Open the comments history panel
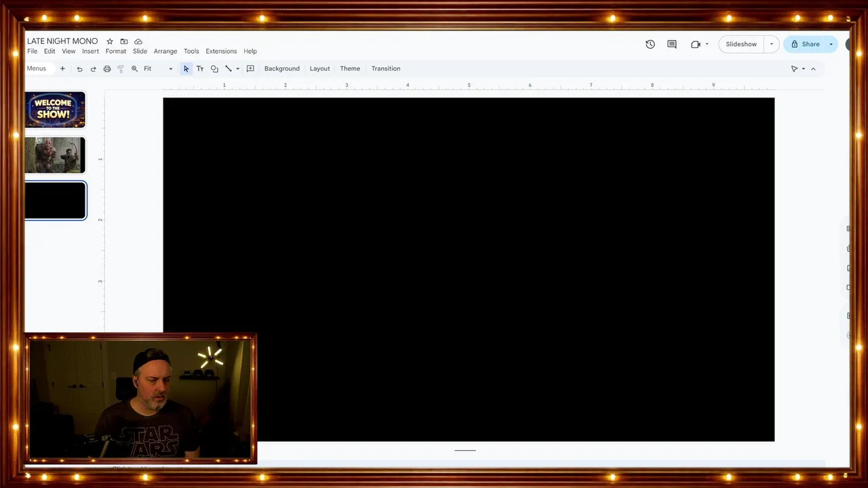Screen dimensions: 868x488 (672, 44)
